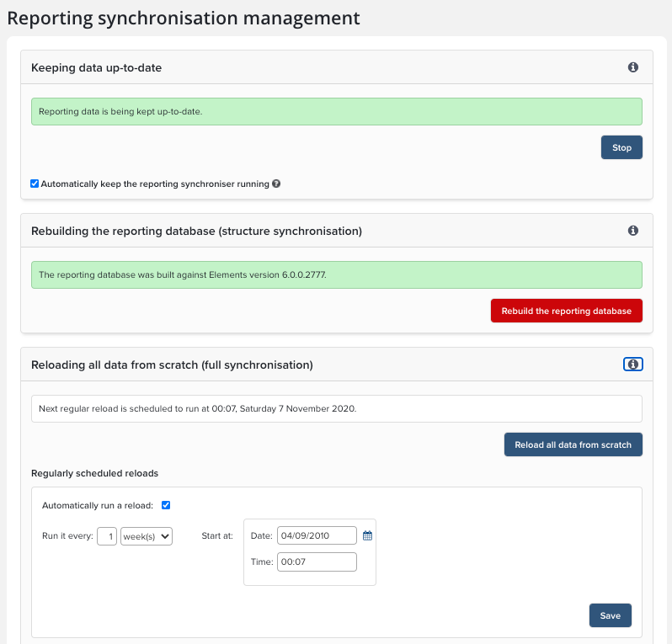Click the green Reporting data up-to-date status message

[x=336, y=112]
